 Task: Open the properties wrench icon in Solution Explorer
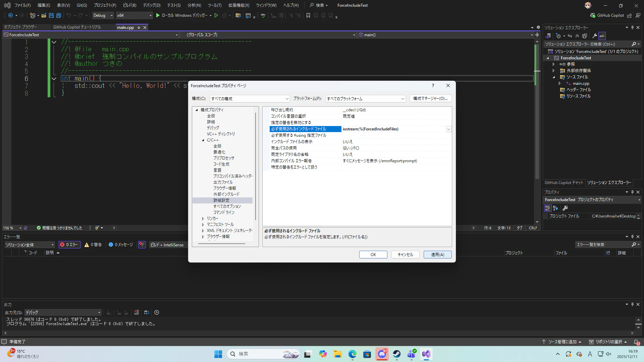[x=594, y=36]
